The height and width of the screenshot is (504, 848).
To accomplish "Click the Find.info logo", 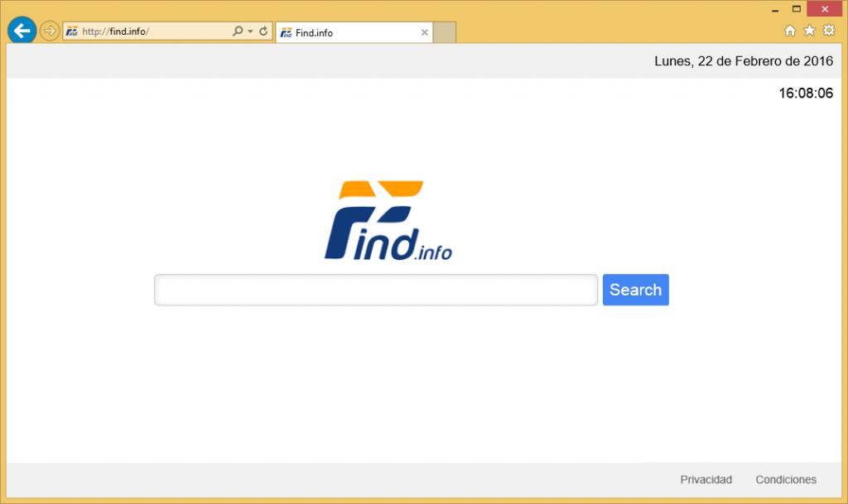I will point(388,220).
